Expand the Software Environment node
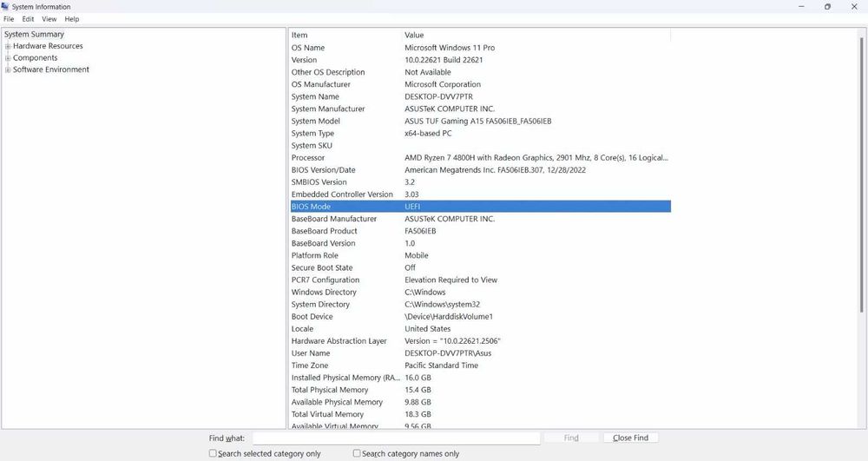The height and width of the screenshot is (461, 868). (x=8, y=69)
